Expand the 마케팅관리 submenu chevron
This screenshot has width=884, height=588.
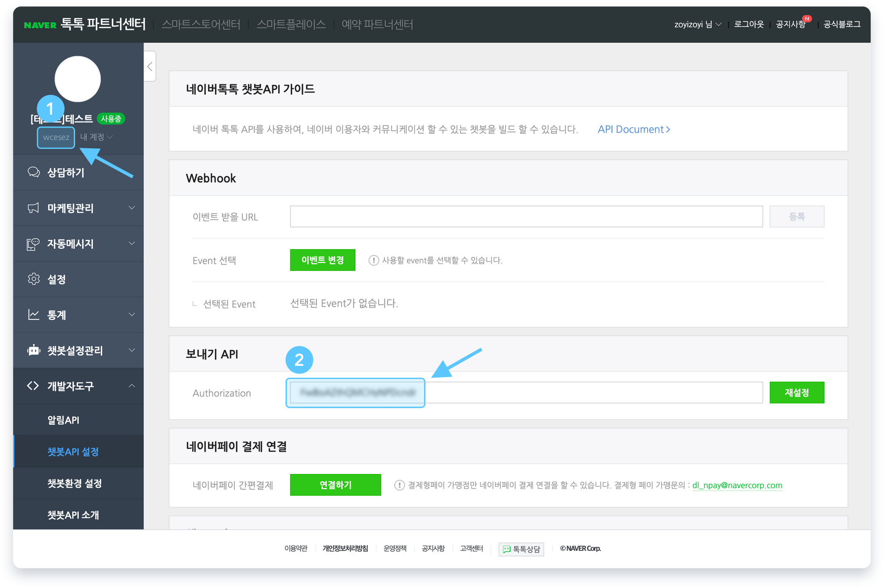pos(132,208)
